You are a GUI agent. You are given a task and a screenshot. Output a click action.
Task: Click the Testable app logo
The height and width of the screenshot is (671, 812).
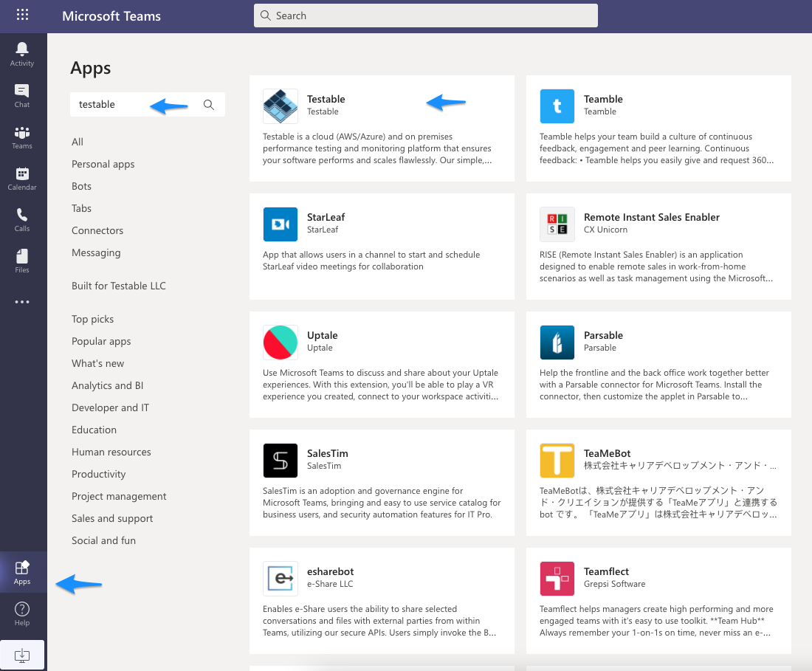tap(281, 106)
